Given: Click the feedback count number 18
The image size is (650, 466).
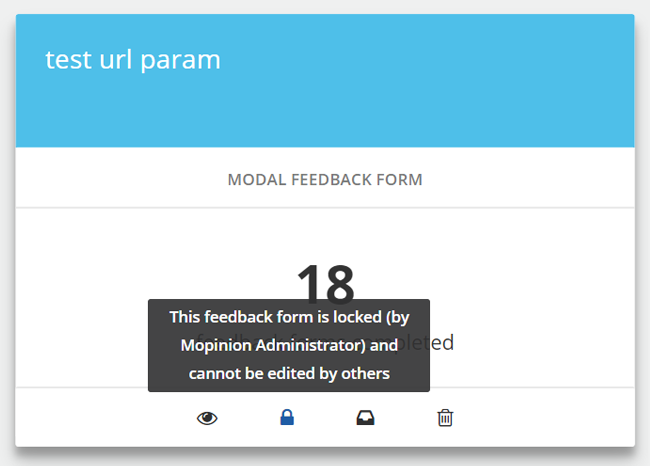Looking at the screenshot, I should (x=325, y=282).
